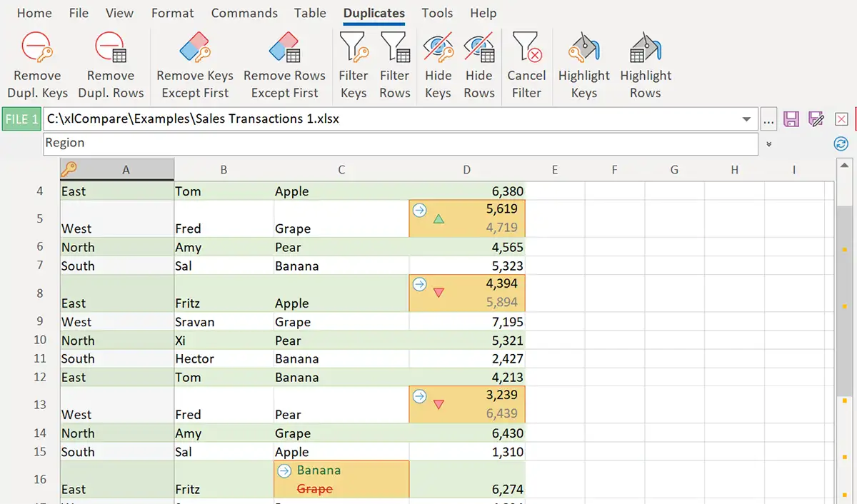857x504 pixels.
Task: Select column D header
Action: pos(467,170)
